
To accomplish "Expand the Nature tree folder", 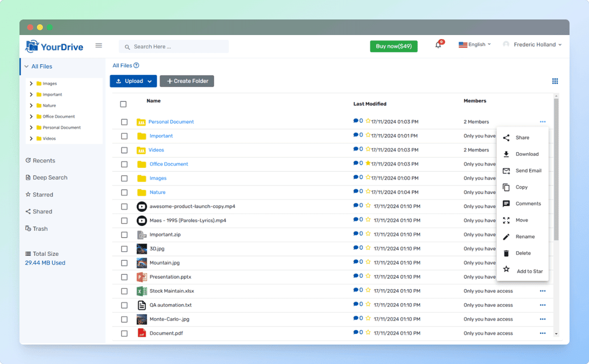I will tap(31, 106).
